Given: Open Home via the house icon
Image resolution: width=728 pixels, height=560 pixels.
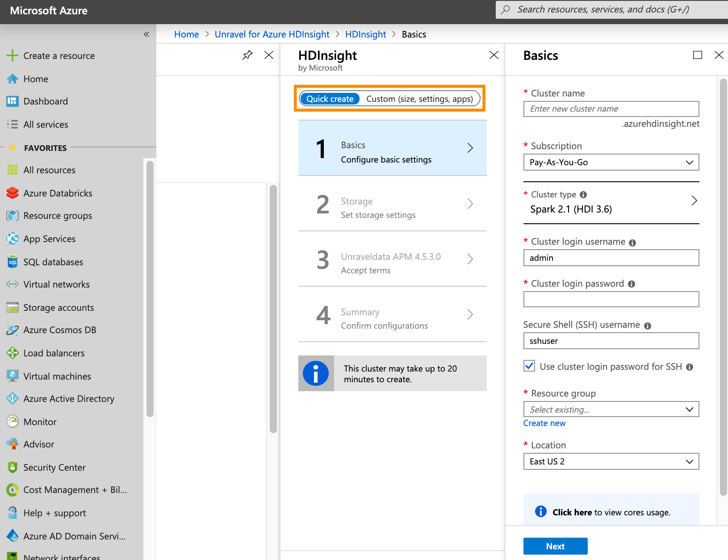Looking at the screenshot, I should pos(13,79).
